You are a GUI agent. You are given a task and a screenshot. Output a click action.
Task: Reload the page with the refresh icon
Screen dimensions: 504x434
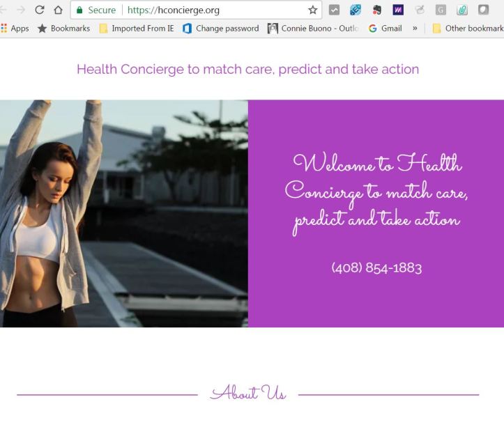coord(40,10)
